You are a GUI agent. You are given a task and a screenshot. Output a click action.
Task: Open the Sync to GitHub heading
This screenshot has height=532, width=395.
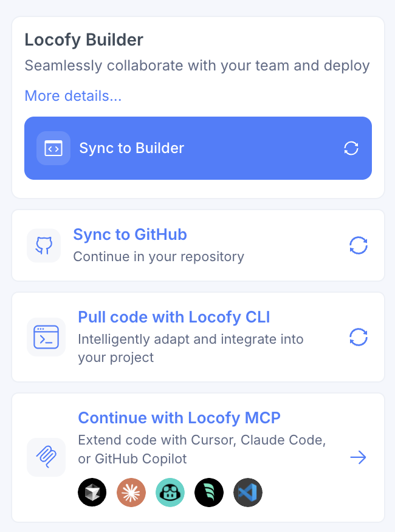point(130,234)
